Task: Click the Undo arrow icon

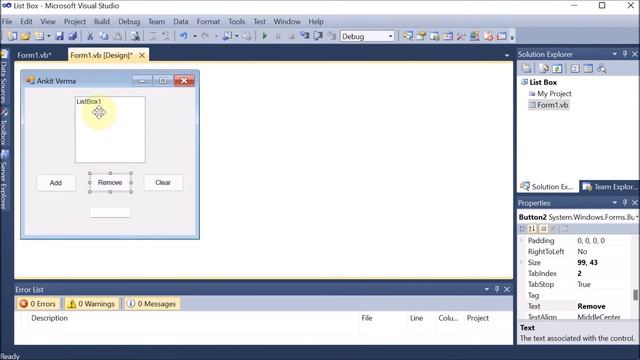Action: tap(184, 36)
